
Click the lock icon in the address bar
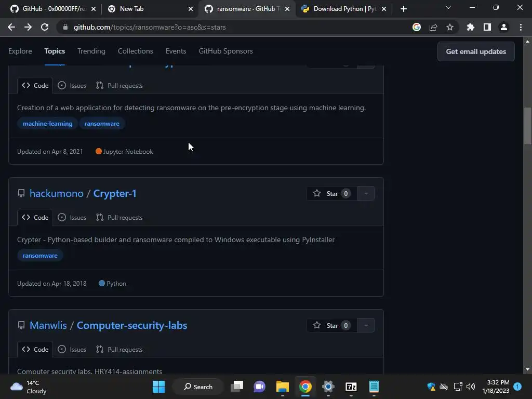(65, 27)
